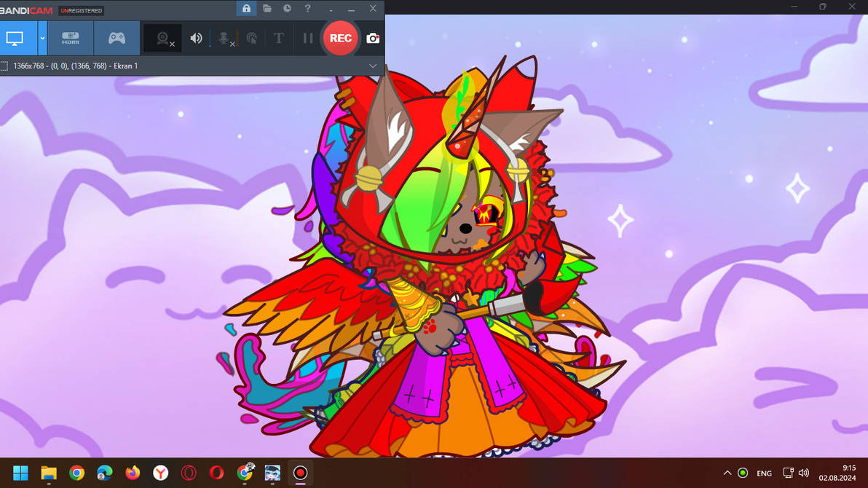Open Firefox from taskbar
Image resolution: width=868 pixels, height=488 pixels.
point(133,473)
